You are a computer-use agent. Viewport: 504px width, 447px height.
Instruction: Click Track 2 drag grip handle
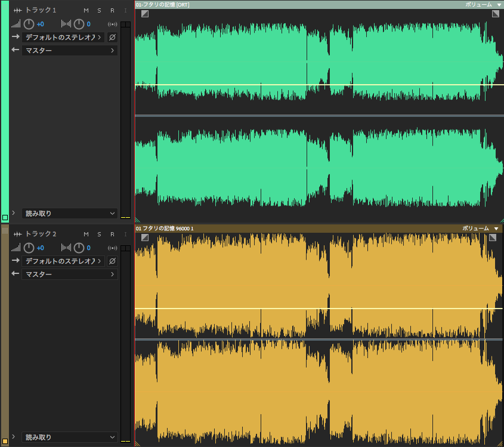tap(5, 230)
